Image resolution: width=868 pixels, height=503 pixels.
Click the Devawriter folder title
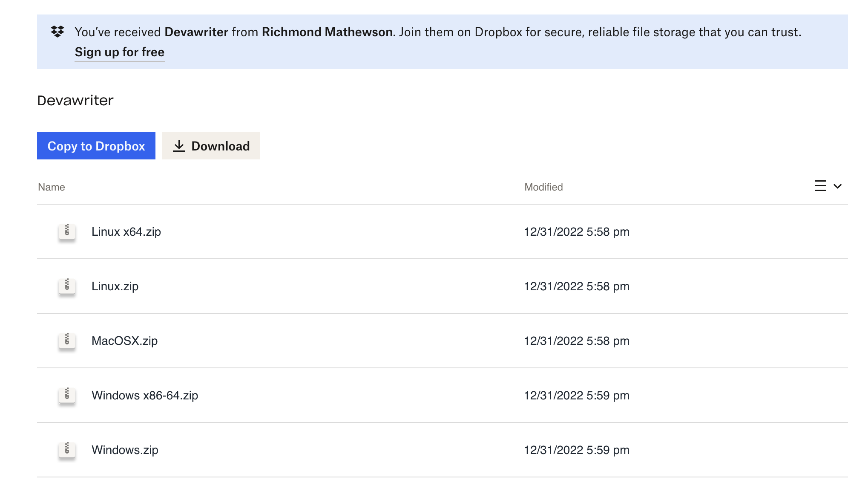point(75,101)
